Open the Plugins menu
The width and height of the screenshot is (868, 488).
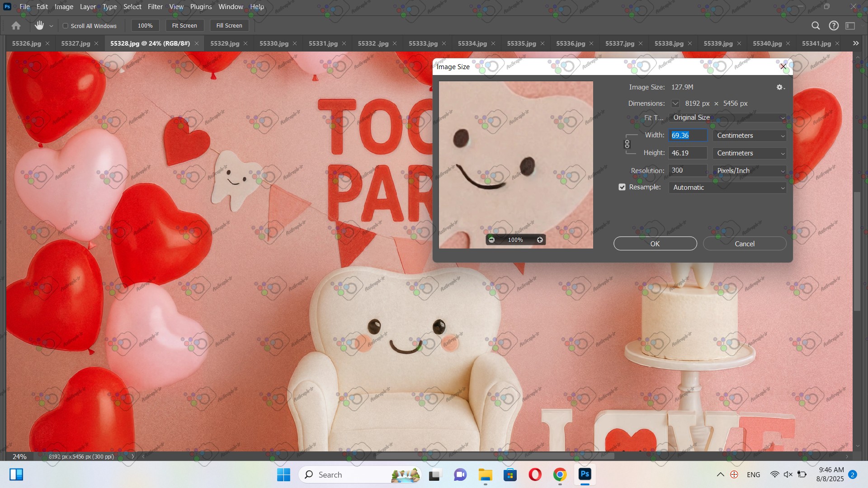[201, 7]
